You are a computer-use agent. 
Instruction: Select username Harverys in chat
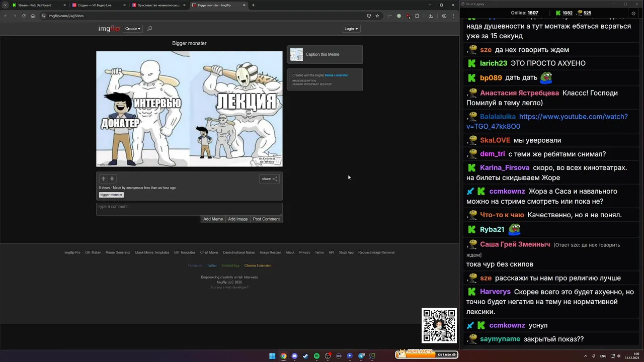[495, 292]
